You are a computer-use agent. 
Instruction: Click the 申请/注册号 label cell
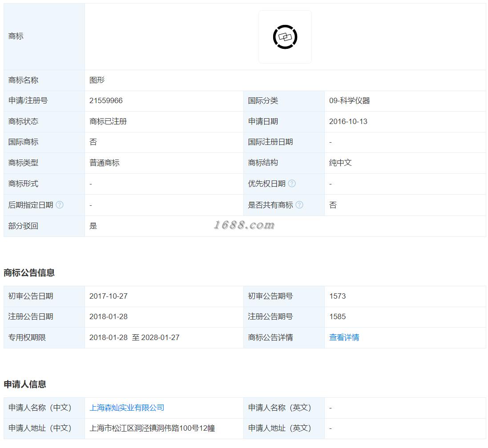pyautogui.click(x=44, y=101)
